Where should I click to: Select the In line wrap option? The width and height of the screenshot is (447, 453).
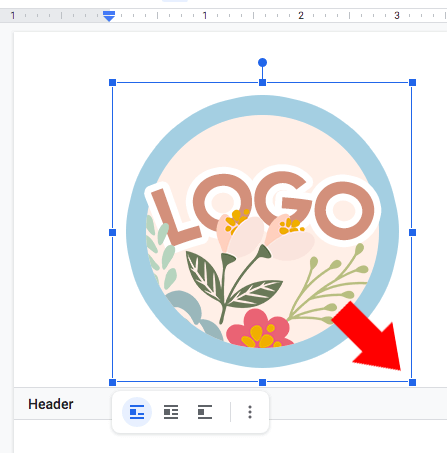[137, 412]
